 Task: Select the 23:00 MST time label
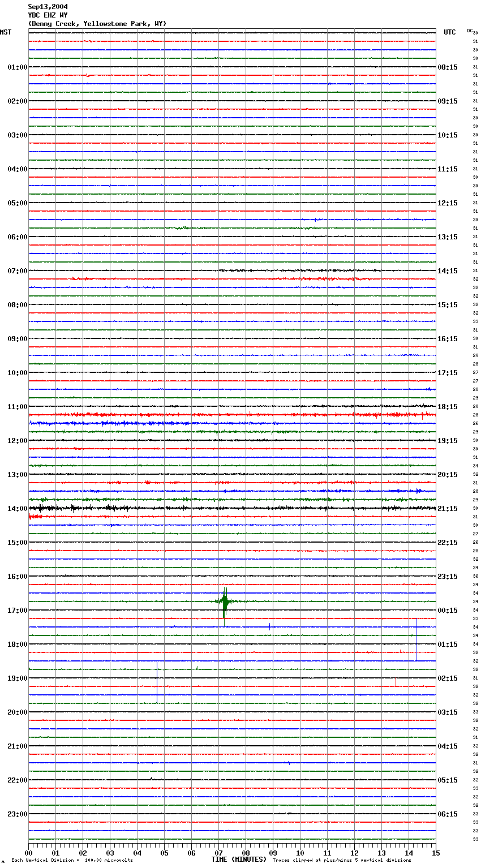point(18,814)
